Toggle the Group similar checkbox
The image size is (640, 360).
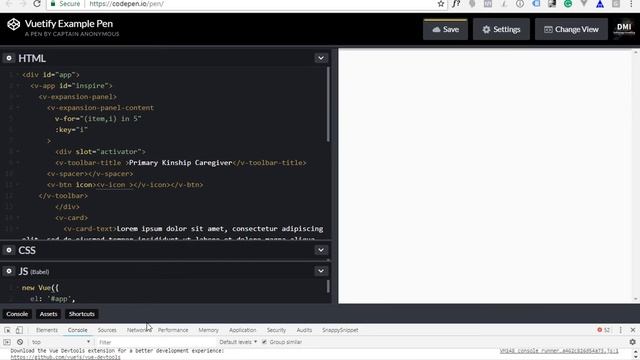pos(264,342)
